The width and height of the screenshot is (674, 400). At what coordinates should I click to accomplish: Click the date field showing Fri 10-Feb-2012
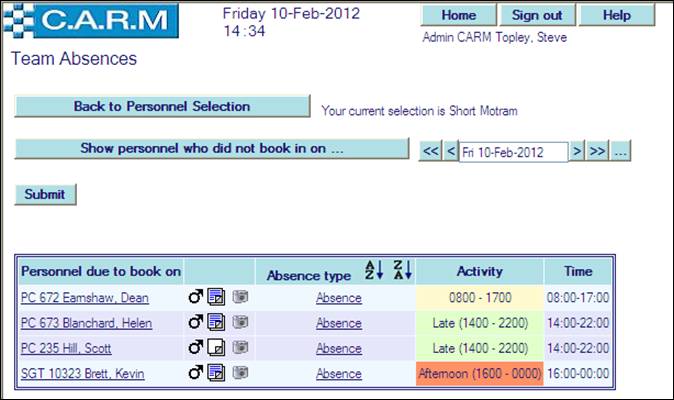[512, 152]
